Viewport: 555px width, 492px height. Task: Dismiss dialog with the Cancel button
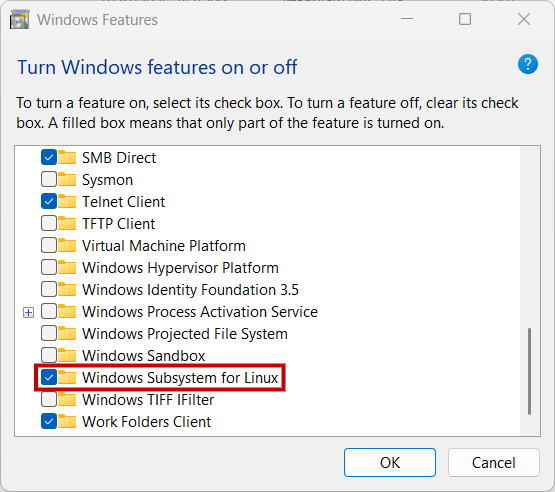(x=494, y=463)
